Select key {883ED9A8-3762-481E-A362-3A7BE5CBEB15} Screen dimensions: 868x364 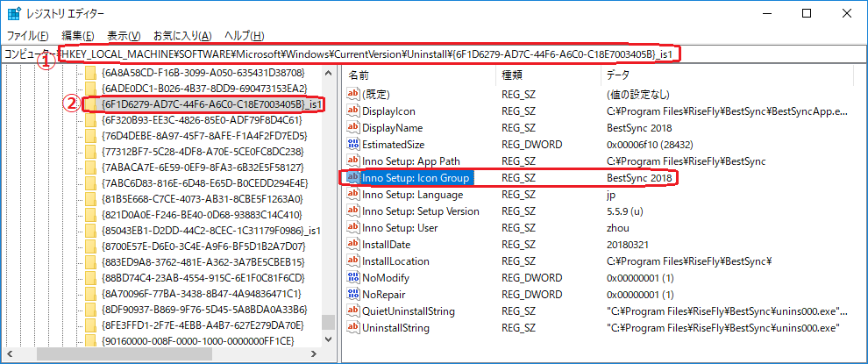(x=203, y=261)
